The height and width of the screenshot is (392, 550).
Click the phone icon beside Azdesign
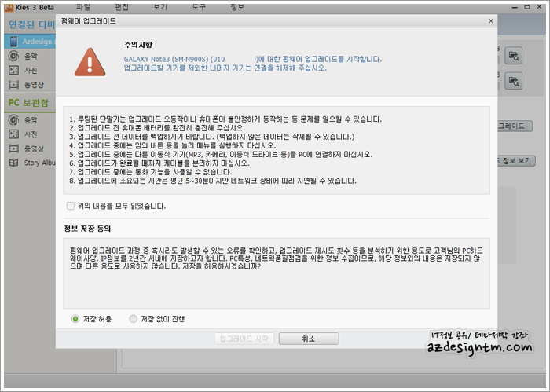(13, 42)
